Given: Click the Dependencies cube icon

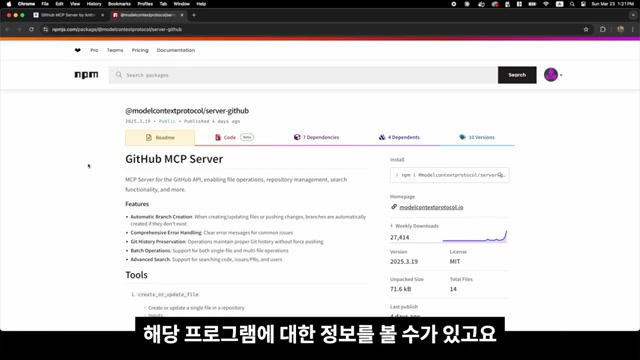Looking at the screenshot, I should click(297, 137).
